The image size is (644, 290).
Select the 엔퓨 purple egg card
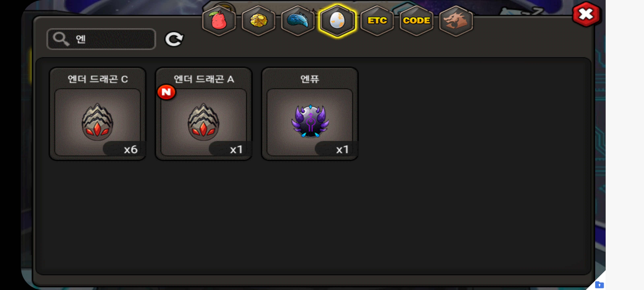click(310, 114)
